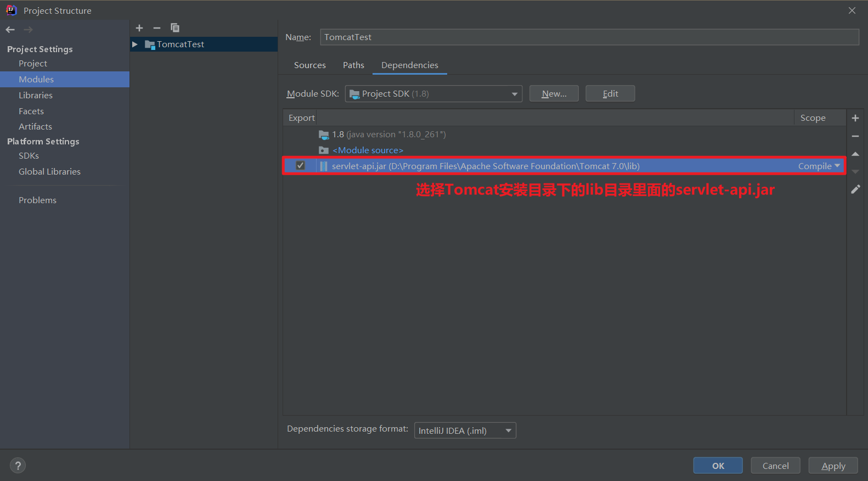Click the Cancel button
The height and width of the screenshot is (481, 868).
pyautogui.click(x=776, y=466)
